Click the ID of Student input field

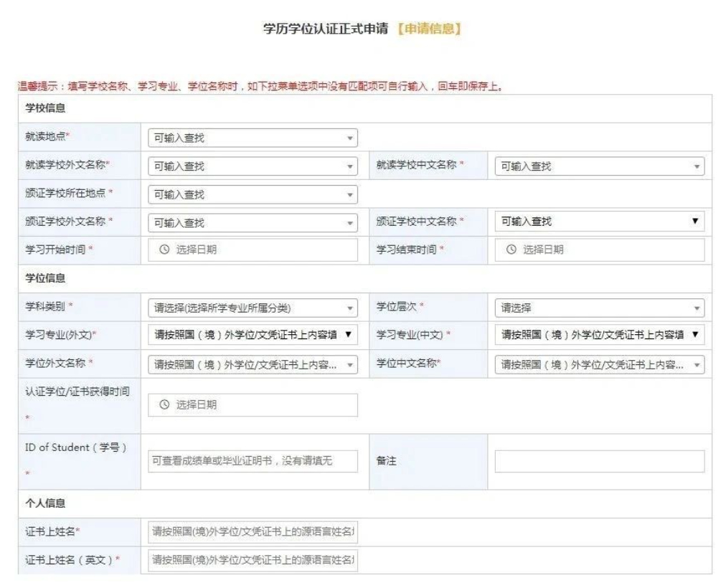252,461
